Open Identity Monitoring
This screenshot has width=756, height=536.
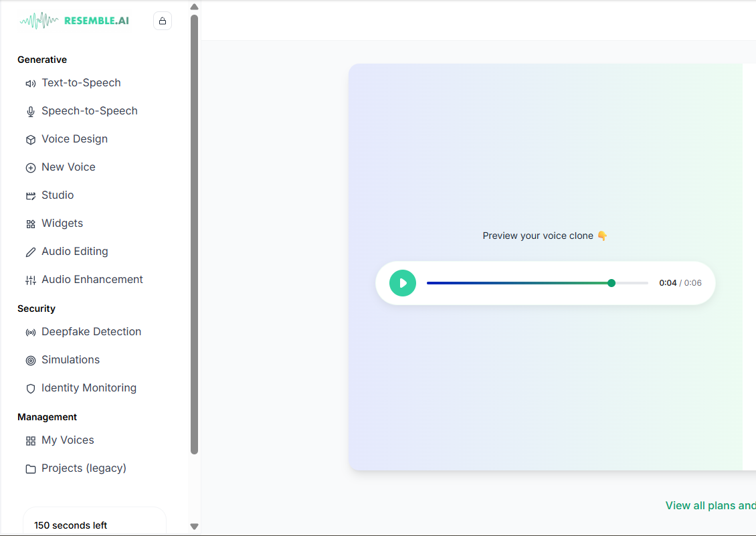pos(89,388)
